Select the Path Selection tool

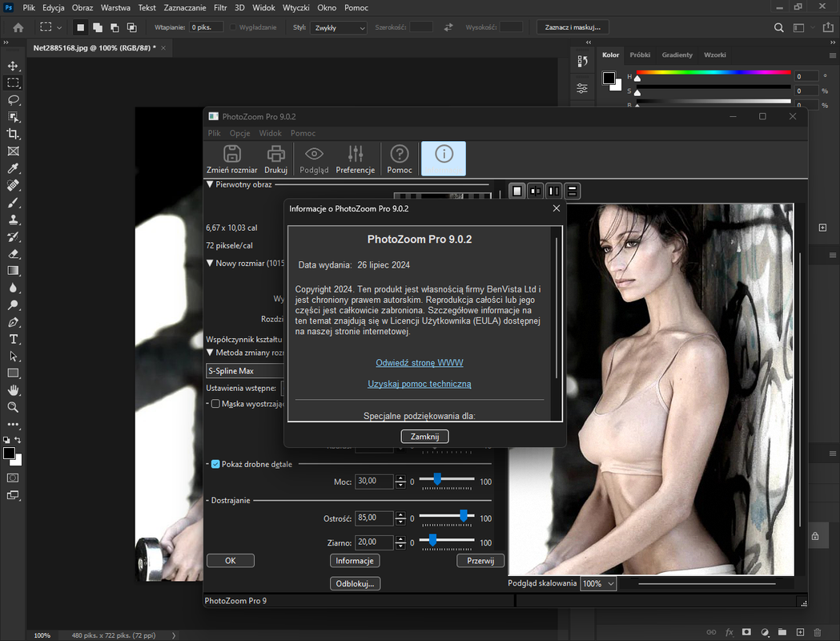13,357
